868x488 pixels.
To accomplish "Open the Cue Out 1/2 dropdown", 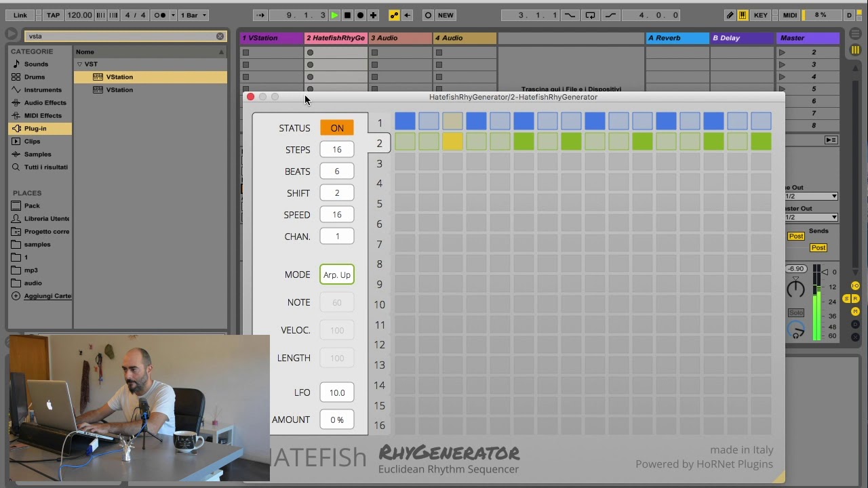I will [x=812, y=197].
